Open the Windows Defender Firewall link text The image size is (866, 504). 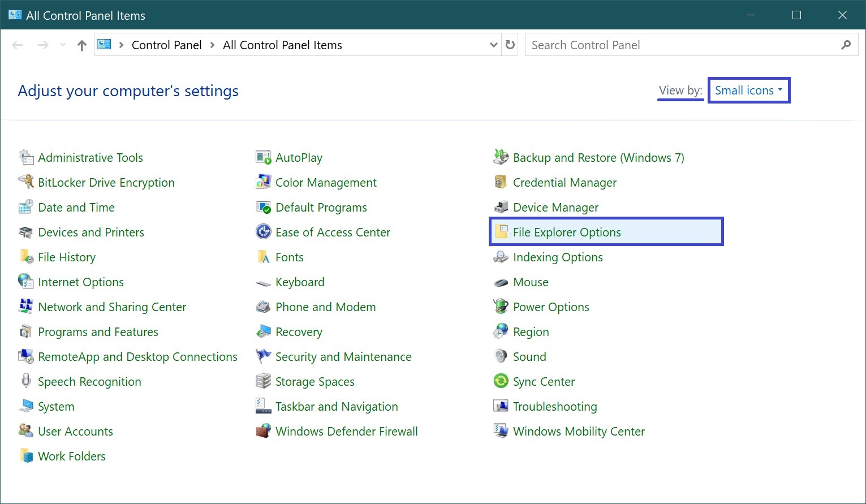tap(347, 431)
